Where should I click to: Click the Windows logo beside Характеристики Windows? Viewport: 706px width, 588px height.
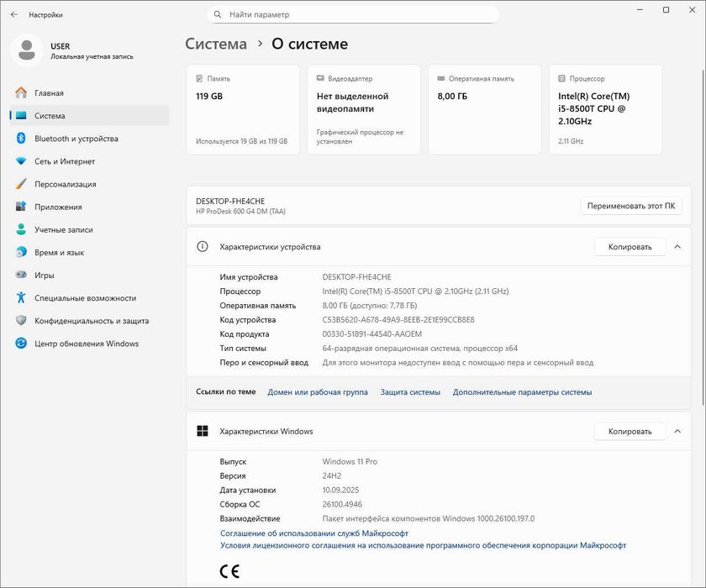pyautogui.click(x=203, y=431)
